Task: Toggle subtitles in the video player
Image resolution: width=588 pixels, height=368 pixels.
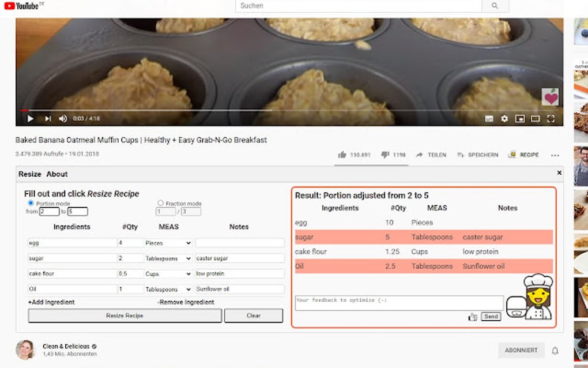Action: tap(489, 118)
